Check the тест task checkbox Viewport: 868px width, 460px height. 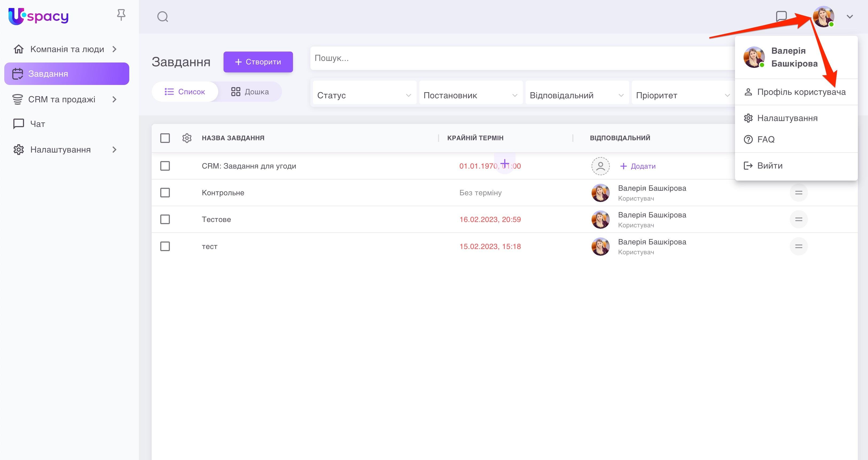[165, 246]
